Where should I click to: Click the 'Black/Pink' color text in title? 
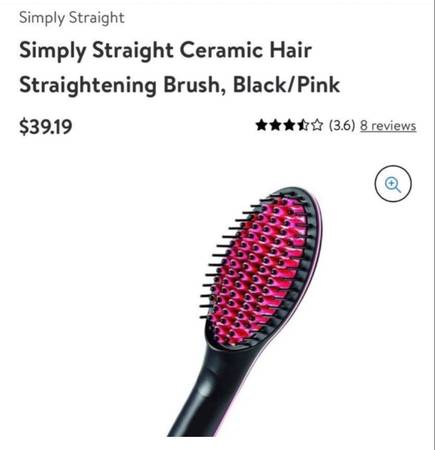click(286, 85)
